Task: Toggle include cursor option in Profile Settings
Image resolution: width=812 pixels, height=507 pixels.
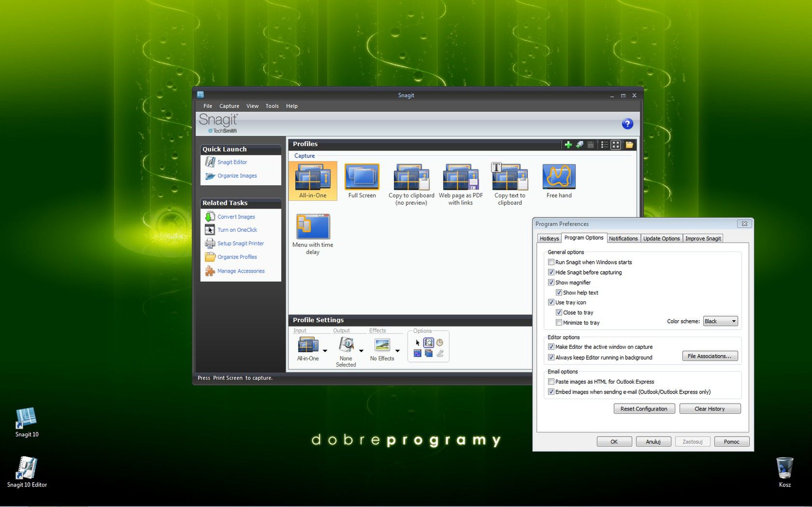Action: tap(418, 343)
